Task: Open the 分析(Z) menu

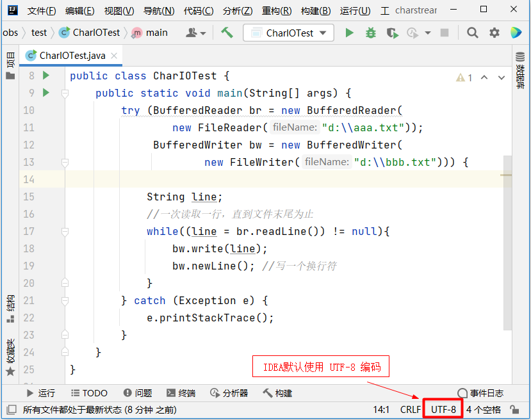Action: tap(238, 11)
